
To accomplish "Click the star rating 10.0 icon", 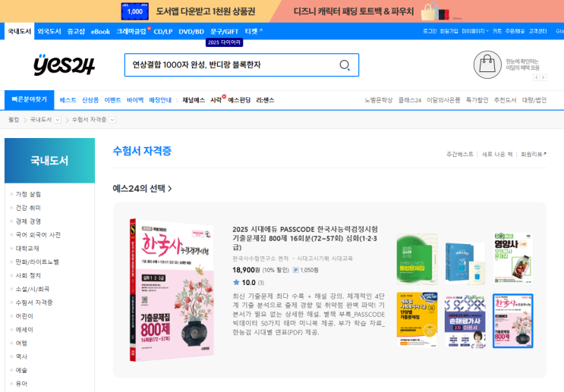I will (236, 282).
